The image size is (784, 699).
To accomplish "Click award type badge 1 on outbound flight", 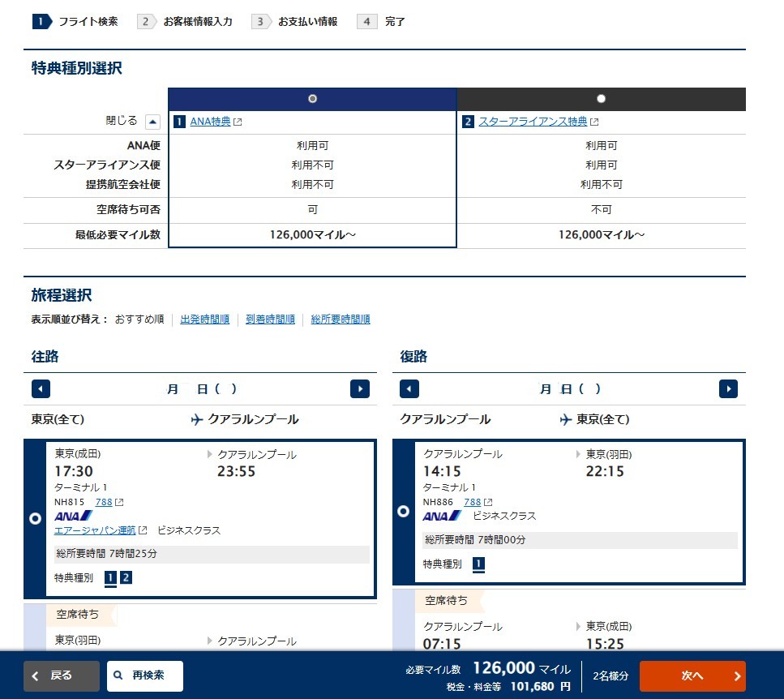I will [110, 578].
